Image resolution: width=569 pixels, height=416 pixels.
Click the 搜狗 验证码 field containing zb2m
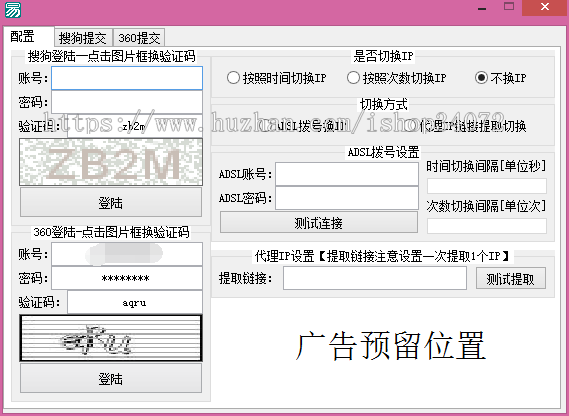coord(135,126)
